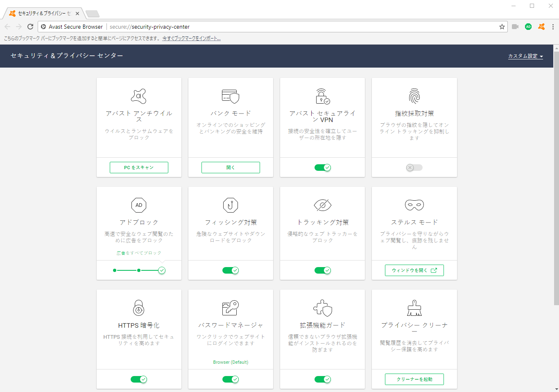Toggle the Extension Guard switch
559x392 pixels.
point(323,379)
